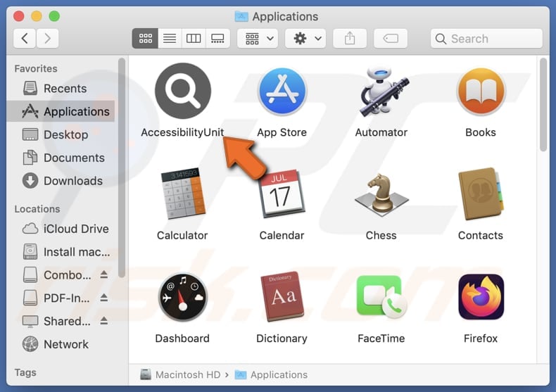The image size is (556, 392).
Task: Select the Dashboard app icon
Action: 182,297
